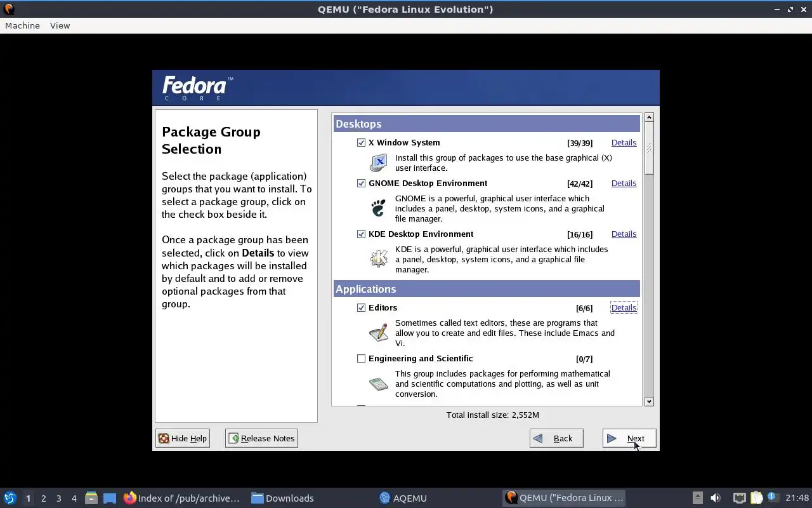Screen dimensions: 812x508
Task: Click the Applications section header
Action: [487, 289]
